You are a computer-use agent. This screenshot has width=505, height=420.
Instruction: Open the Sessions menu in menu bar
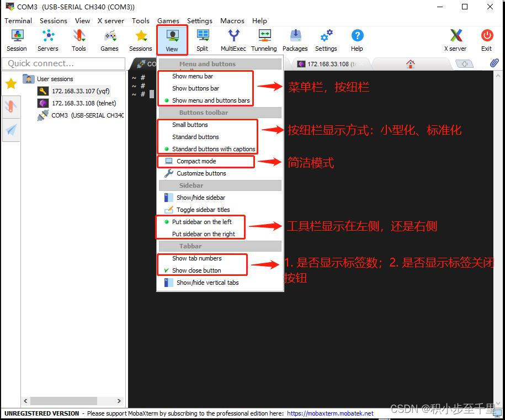[54, 20]
